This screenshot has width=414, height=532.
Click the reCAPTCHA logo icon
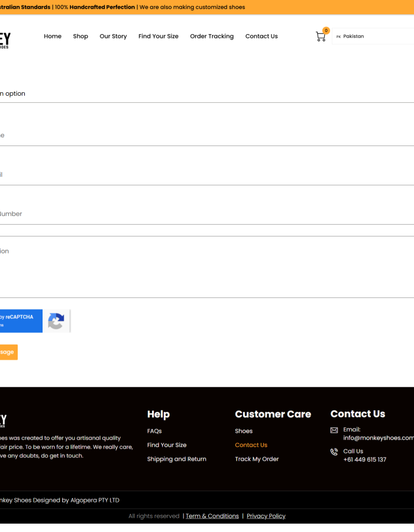[56, 321]
